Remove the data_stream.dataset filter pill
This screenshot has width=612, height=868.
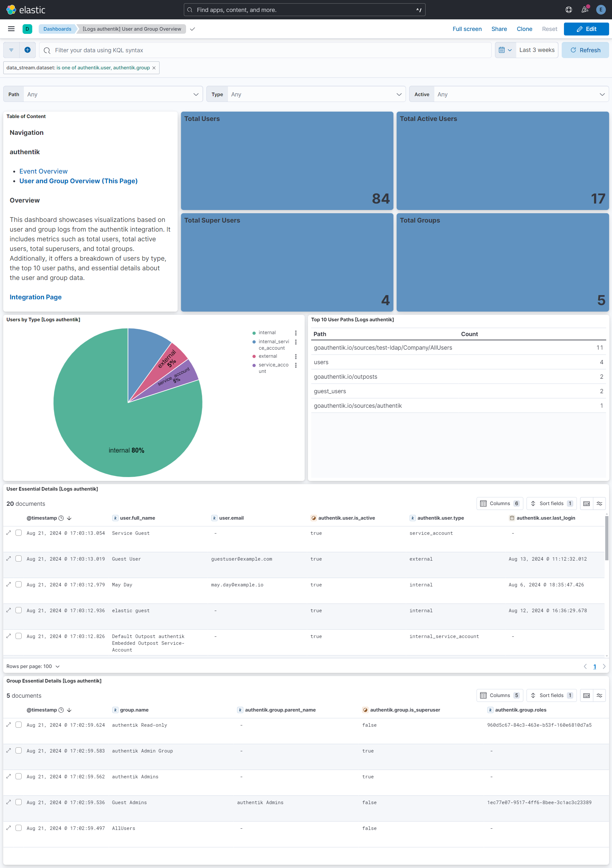click(154, 68)
